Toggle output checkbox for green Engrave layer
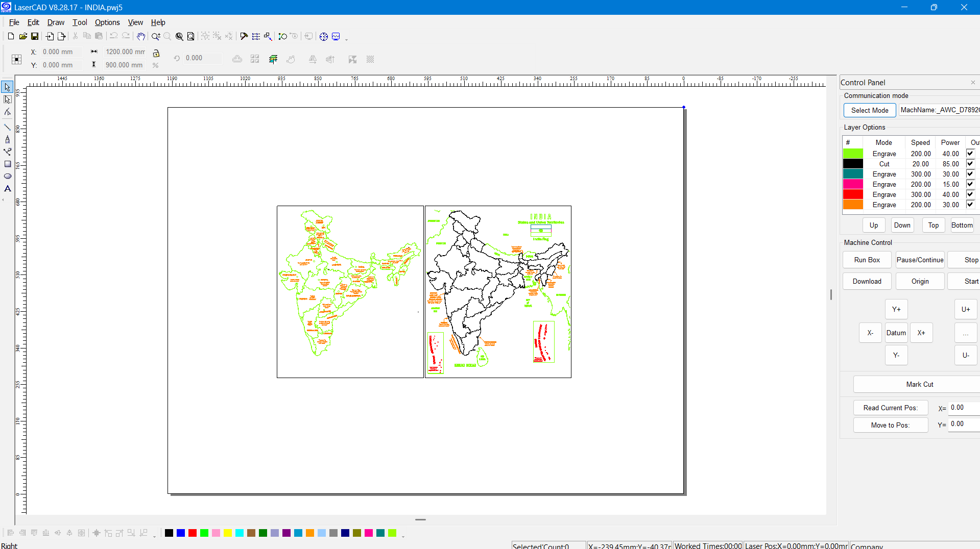The height and width of the screenshot is (549, 980). pos(970,154)
